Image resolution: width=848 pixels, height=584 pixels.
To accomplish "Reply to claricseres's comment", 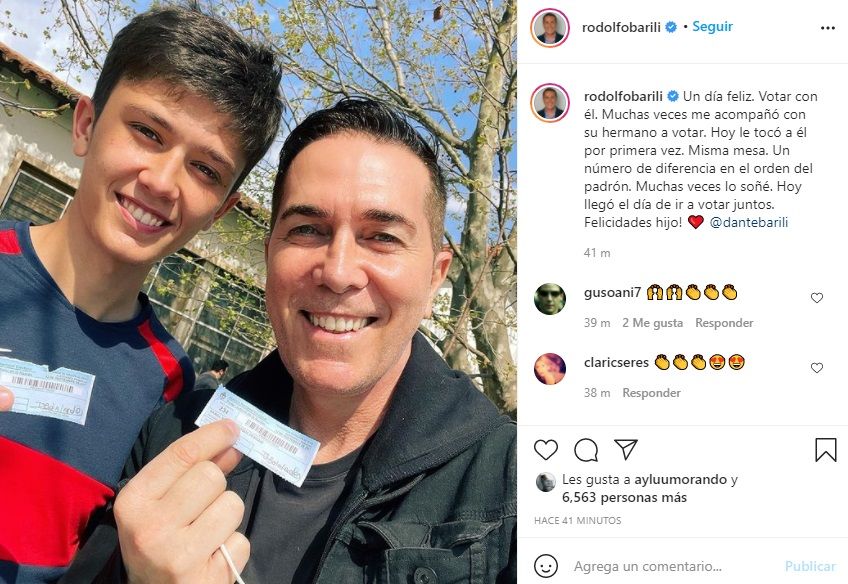I will click(651, 393).
